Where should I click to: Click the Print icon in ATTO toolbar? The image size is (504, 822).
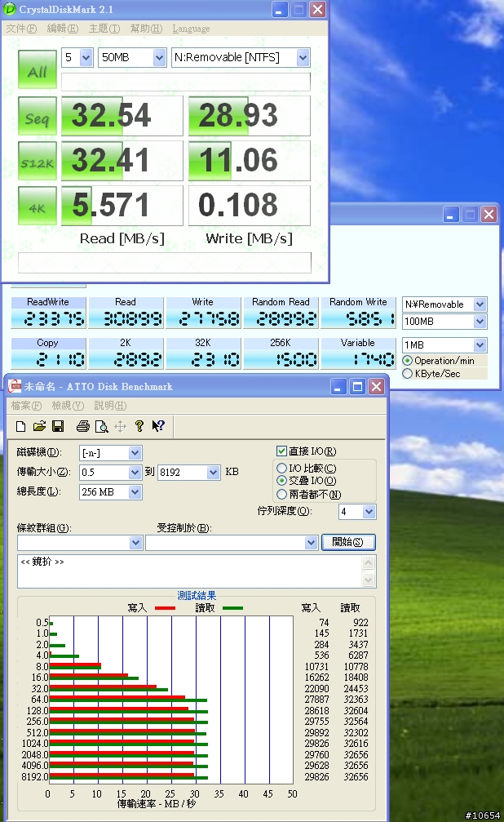[83, 426]
